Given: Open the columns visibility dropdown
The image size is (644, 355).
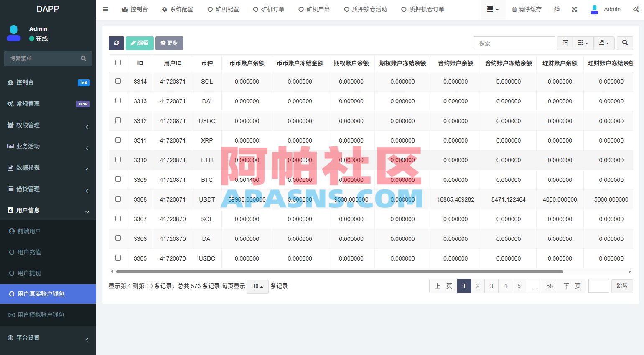Looking at the screenshot, I should click(x=583, y=43).
